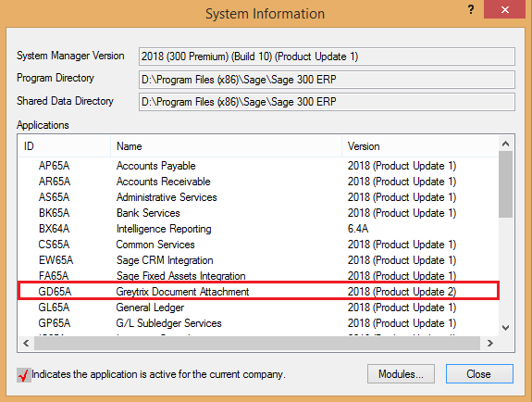
Task: Click the horizontal scroll right arrow
Action: [489, 344]
